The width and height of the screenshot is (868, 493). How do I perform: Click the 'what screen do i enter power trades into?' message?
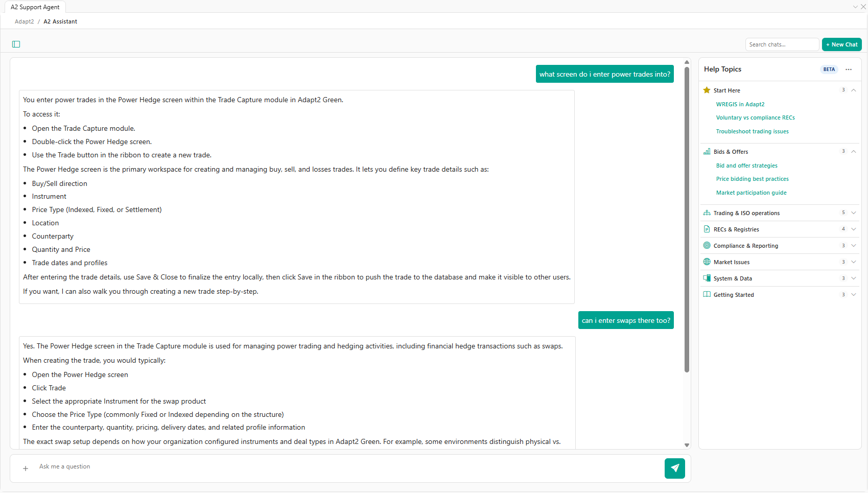point(605,74)
